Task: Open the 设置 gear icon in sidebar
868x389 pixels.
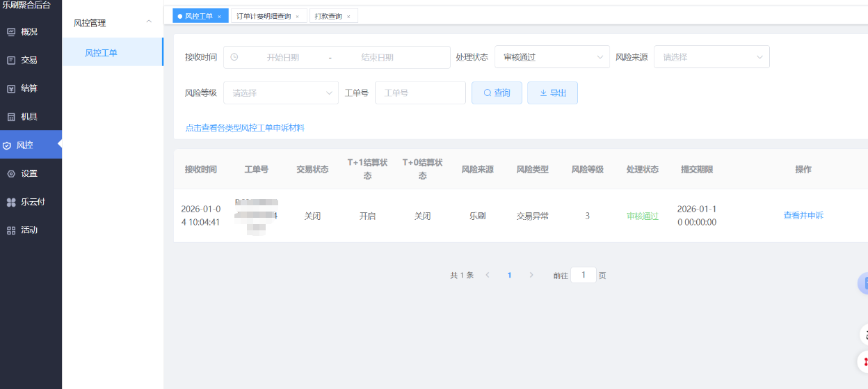Action: point(11,174)
